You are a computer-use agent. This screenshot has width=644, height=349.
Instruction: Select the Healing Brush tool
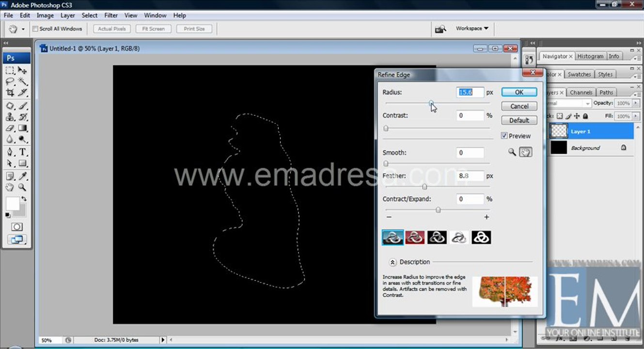[10, 106]
